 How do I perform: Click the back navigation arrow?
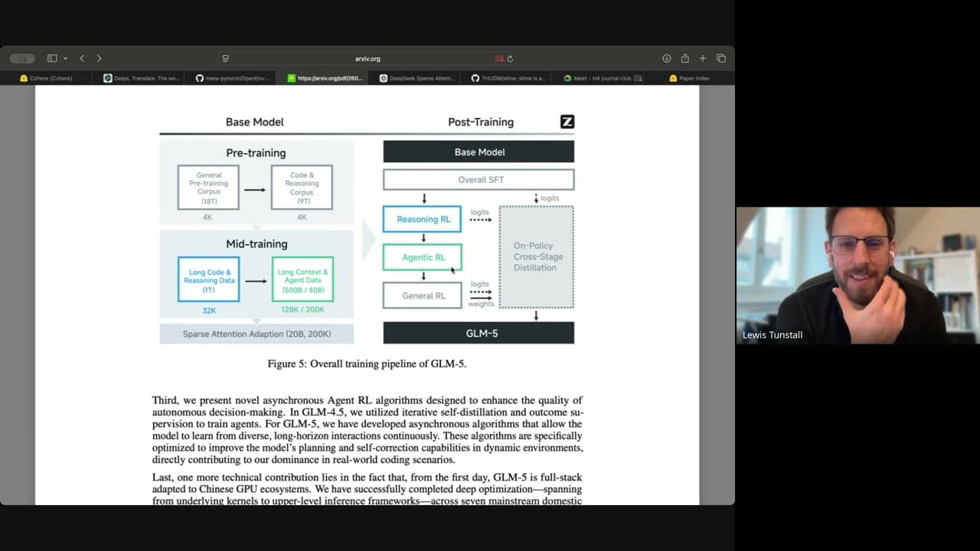82,57
